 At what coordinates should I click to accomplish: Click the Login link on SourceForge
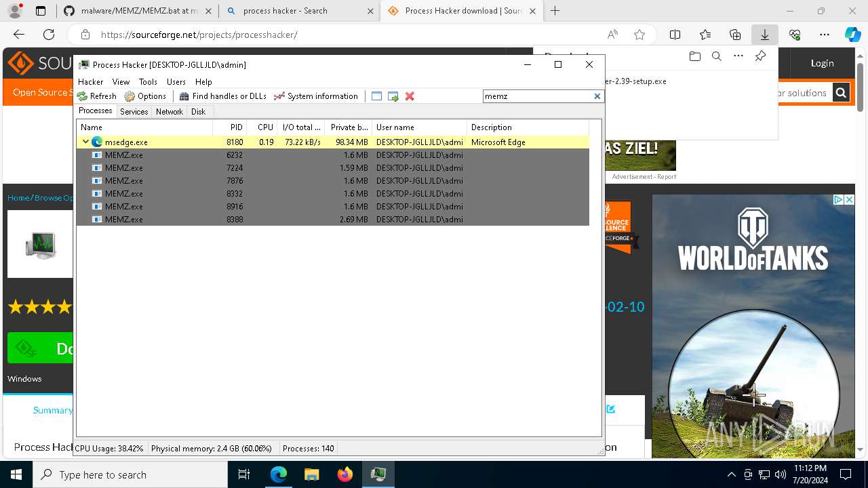[x=822, y=63]
